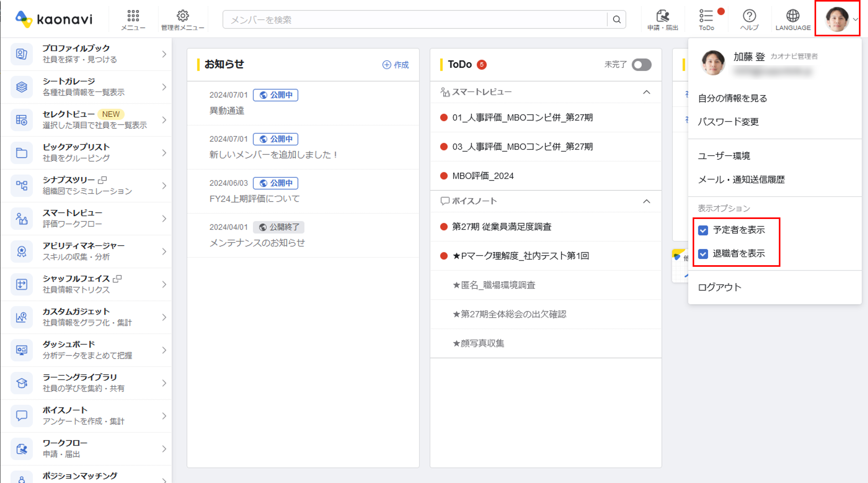Toggle the 未完了 switch in ToDo

click(641, 65)
